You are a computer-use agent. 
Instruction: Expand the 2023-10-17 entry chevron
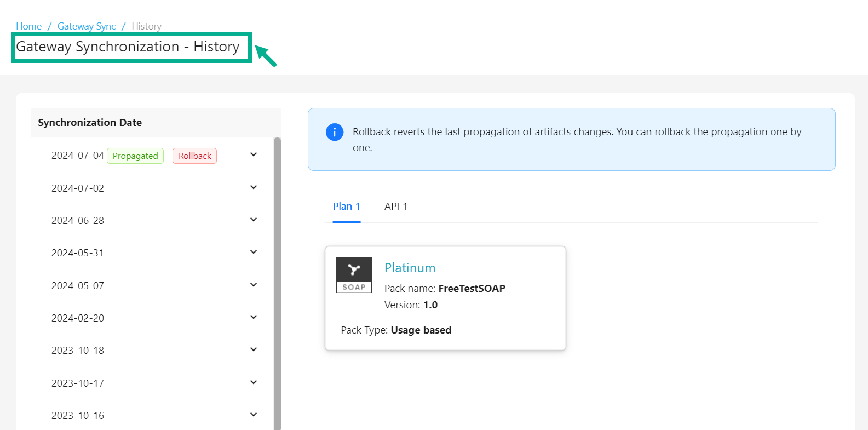[254, 382]
